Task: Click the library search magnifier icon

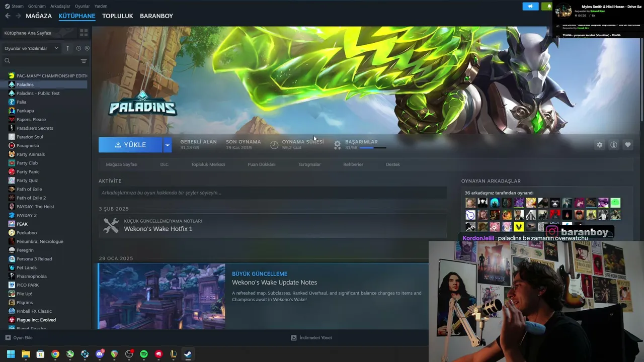Action: point(7,61)
